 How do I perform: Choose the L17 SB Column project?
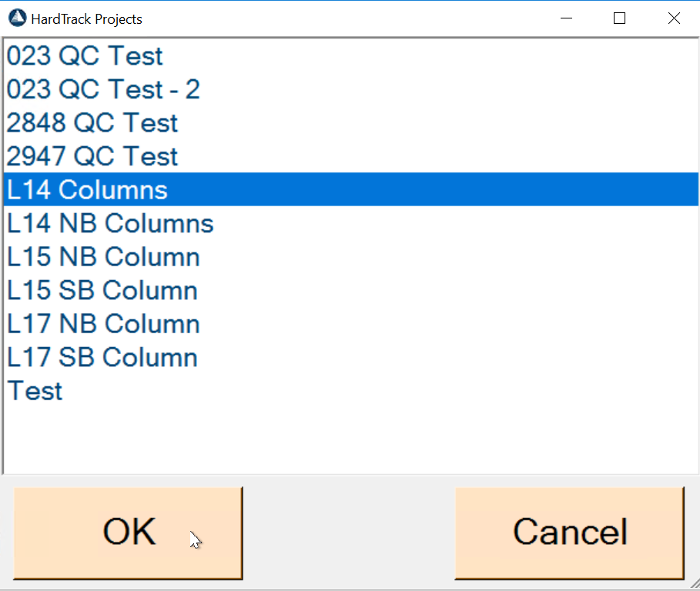coord(102,358)
